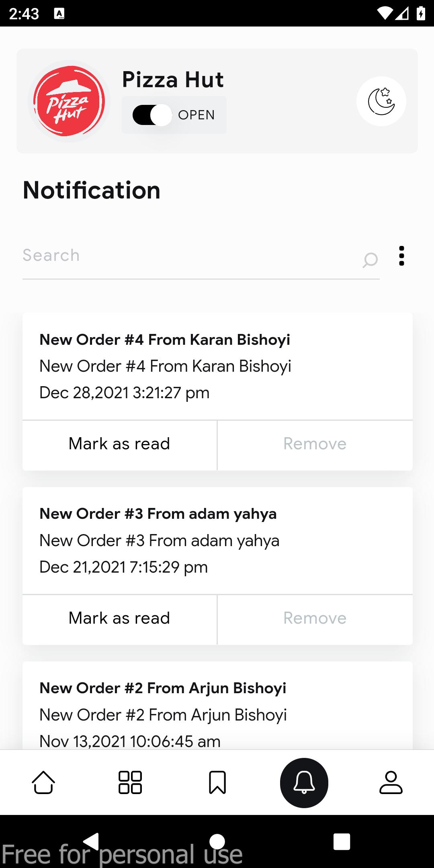Tap the Android back navigation button
The height and width of the screenshot is (868, 434).
click(91, 841)
